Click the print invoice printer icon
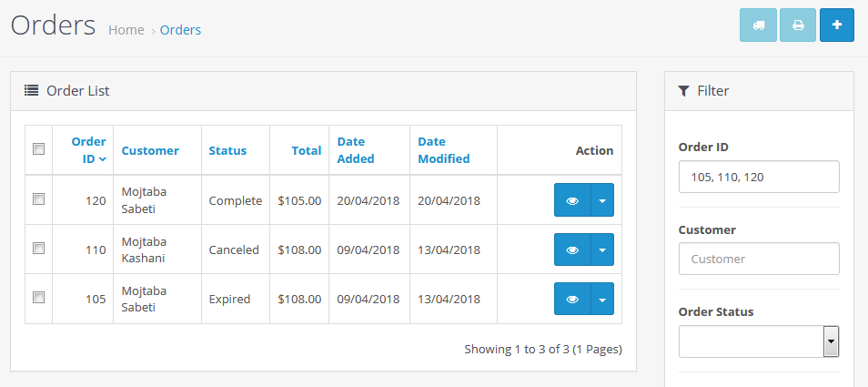The width and height of the screenshot is (868, 387). click(x=798, y=25)
